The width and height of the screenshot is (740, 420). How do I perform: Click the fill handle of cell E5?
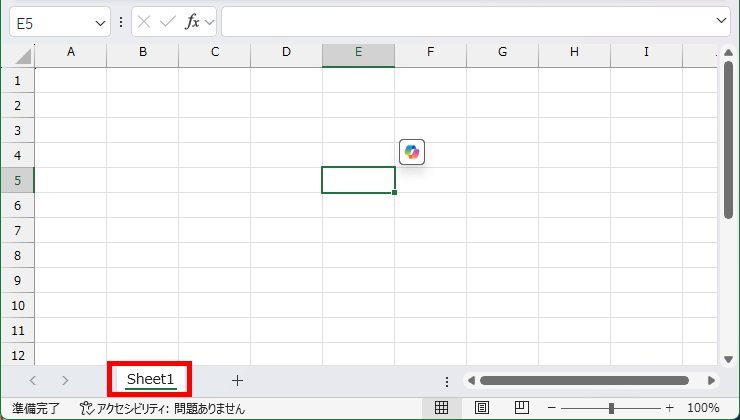click(x=395, y=193)
